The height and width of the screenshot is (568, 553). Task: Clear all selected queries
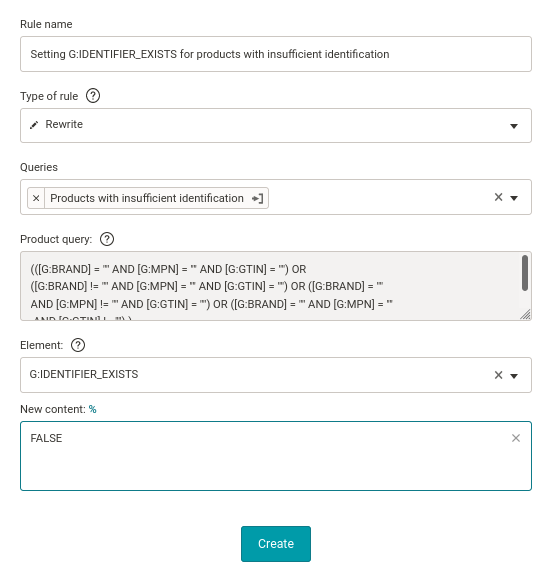click(x=498, y=197)
